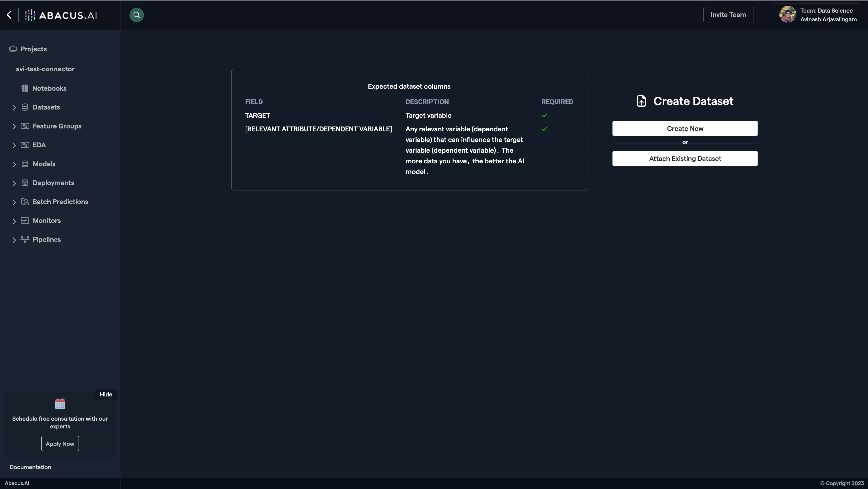Click the Batch Predictions menu item
The image size is (868, 489).
tap(60, 202)
